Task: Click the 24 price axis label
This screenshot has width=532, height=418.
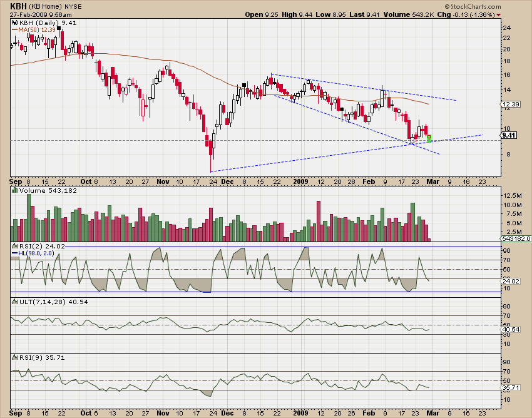Action: point(507,28)
